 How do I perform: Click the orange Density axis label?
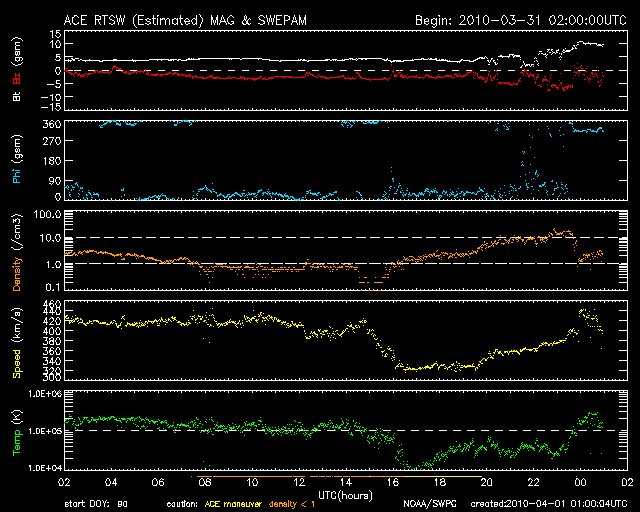17,274
